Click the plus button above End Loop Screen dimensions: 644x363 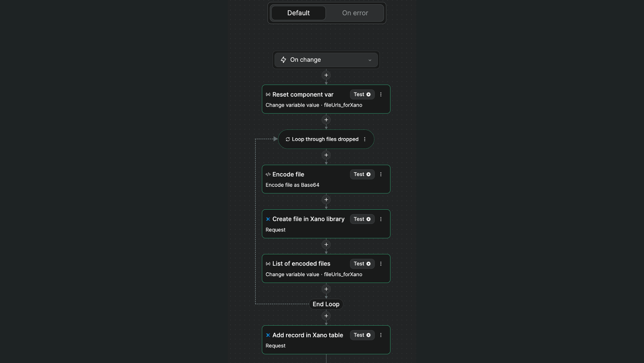click(326, 289)
